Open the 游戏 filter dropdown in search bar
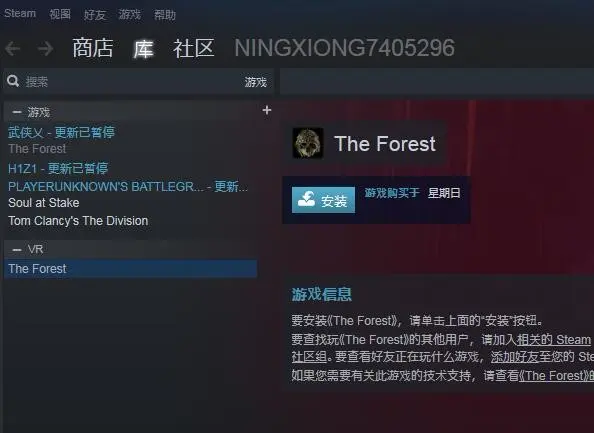This screenshot has height=433, width=594. coord(255,82)
